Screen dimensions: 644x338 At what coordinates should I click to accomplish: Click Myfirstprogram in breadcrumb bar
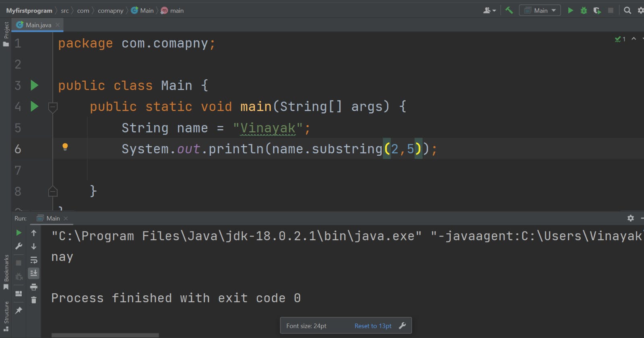[29, 10]
